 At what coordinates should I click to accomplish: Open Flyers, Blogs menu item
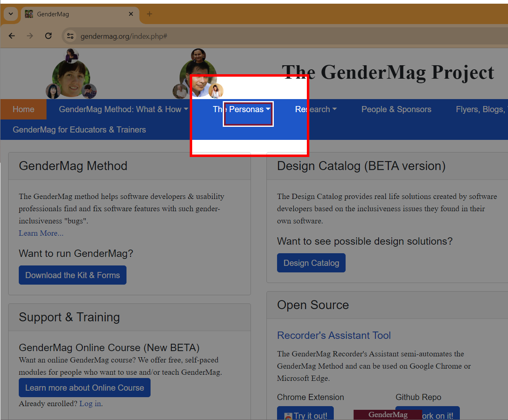tap(481, 109)
